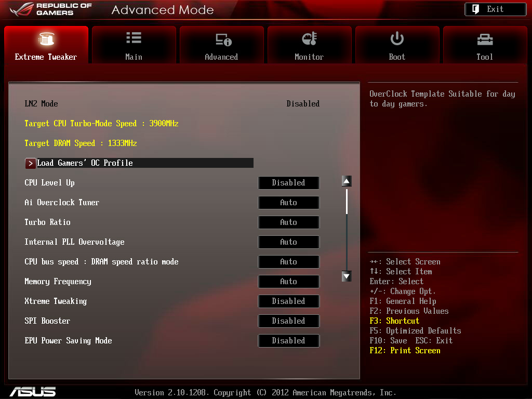Change EPU Power Saving Mode value

pos(289,341)
